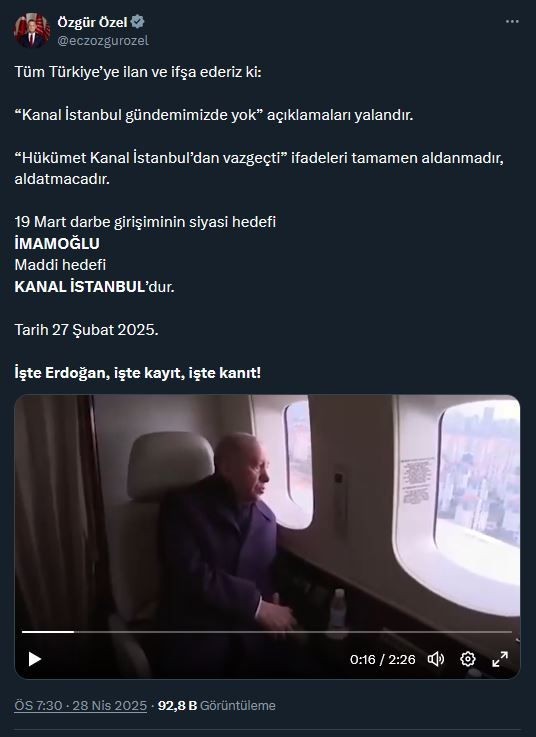Viewport: 536px width, 737px height.
Task: Click the bold KANAL İSTANBUL text
Action: (x=79, y=287)
